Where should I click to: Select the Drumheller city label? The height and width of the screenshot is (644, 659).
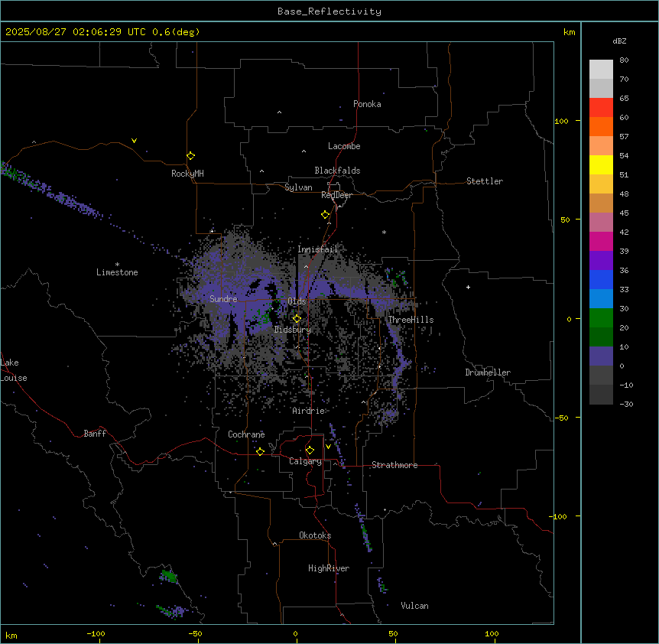pyautogui.click(x=488, y=372)
